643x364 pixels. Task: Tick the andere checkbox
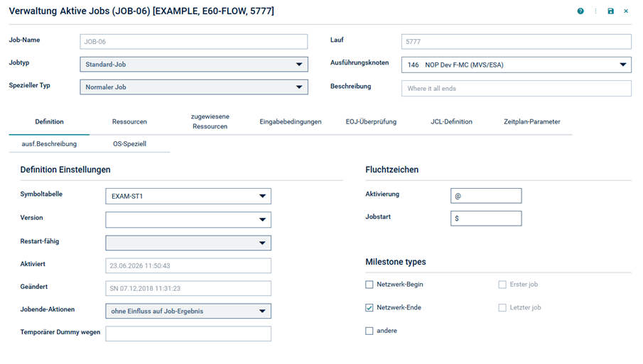coord(369,331)
